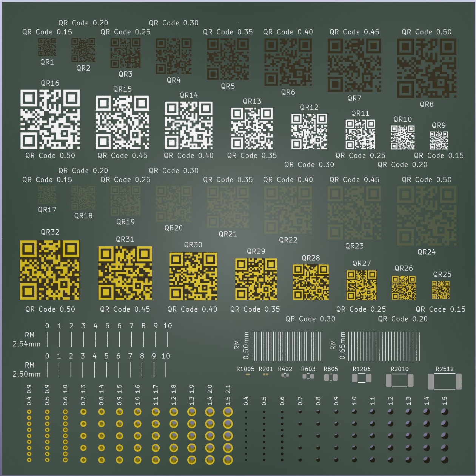Click the dark QR8 code pattern
The image size is (476, 476).
[x=427, y=68]
